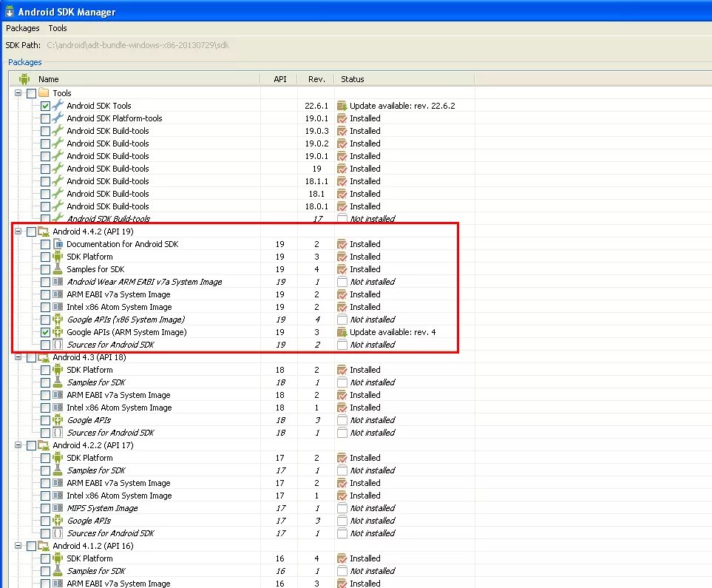
Task: Collapse the Android 4.4.2 (API 19) node
Action: pos(18,231)
